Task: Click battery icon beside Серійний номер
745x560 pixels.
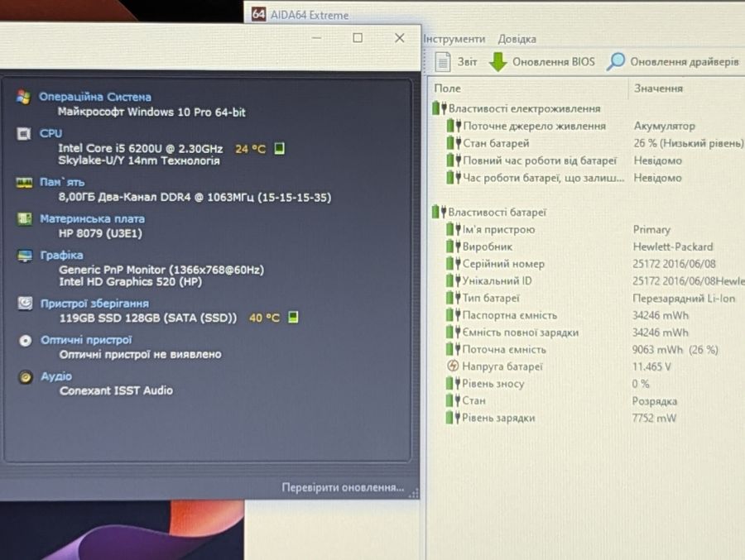Action: tap(454, 263)
